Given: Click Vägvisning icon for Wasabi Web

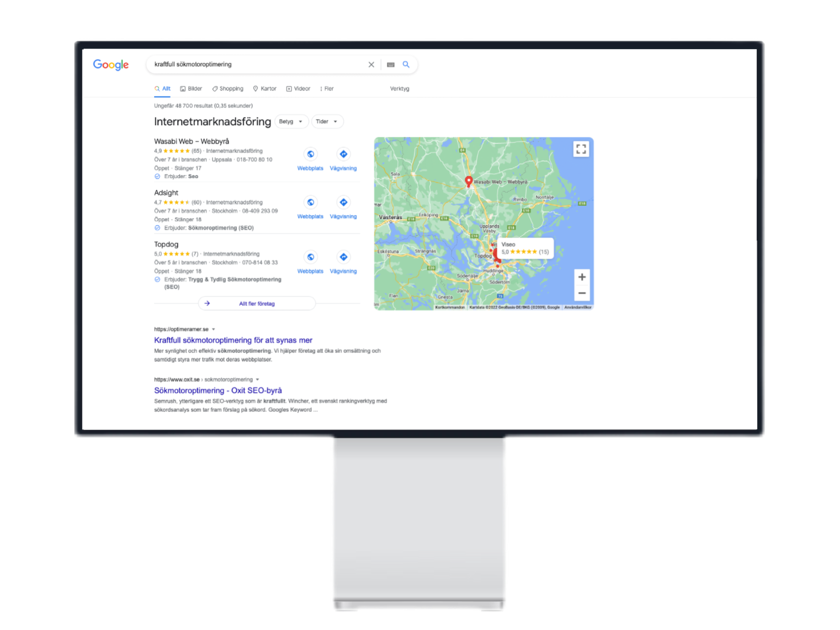Looking at the screenshot, I should tap(343, 154).
